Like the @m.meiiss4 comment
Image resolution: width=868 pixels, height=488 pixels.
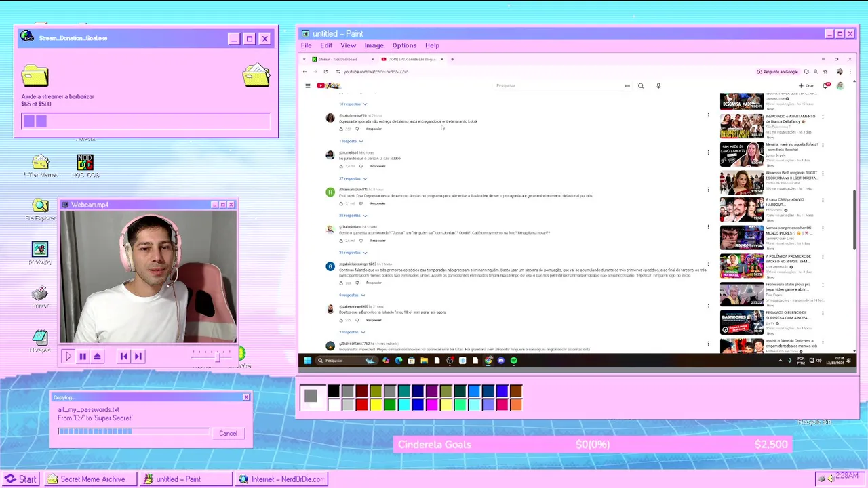pyautogui.click(x=341, y=166)
